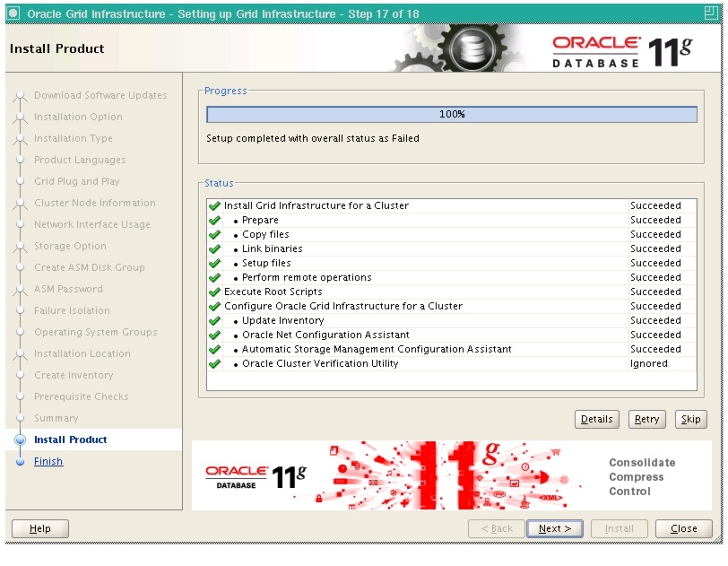Select Update Inventory row text

[282, 320]
